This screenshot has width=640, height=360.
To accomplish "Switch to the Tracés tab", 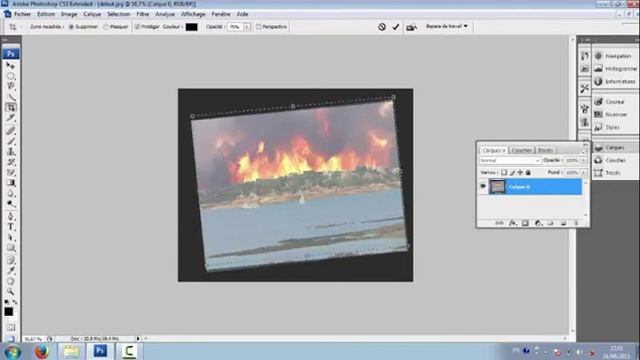I will click(x=545, y=150).
